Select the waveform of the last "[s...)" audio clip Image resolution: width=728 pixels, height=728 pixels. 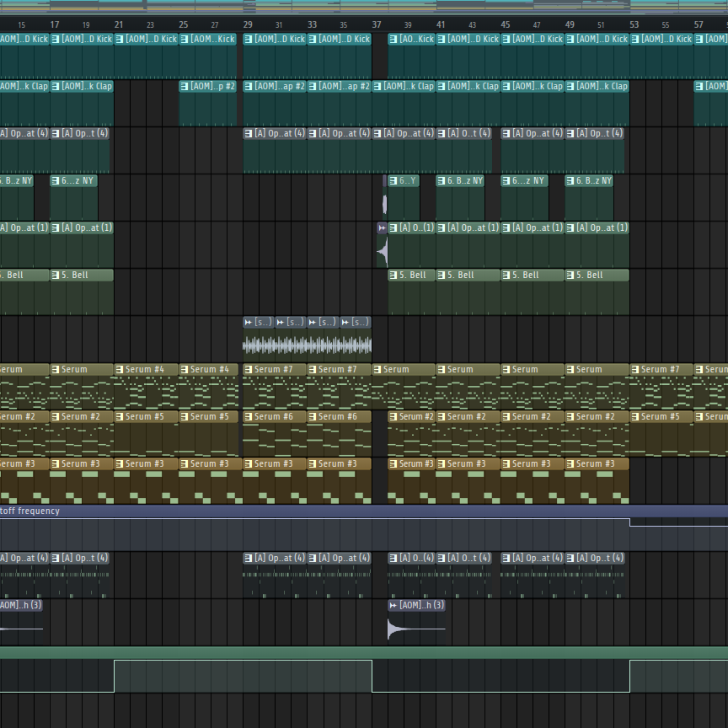[356, 345]
